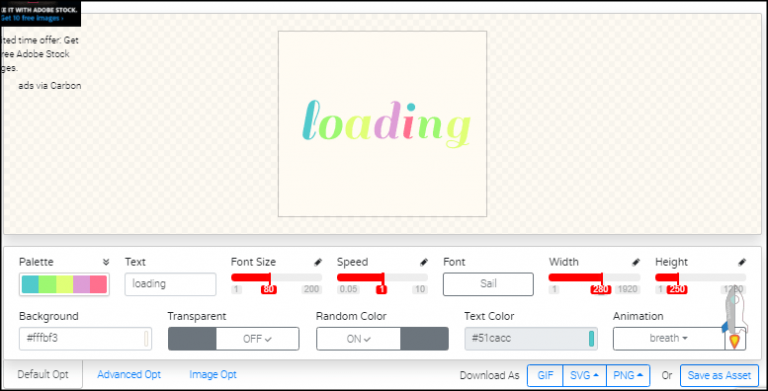Select the purple swatch in the palette

[x=81, y=284]
